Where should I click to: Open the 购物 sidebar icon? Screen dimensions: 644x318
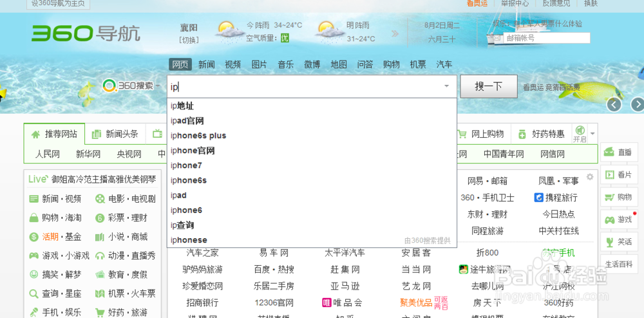click(x=609, y=197)
